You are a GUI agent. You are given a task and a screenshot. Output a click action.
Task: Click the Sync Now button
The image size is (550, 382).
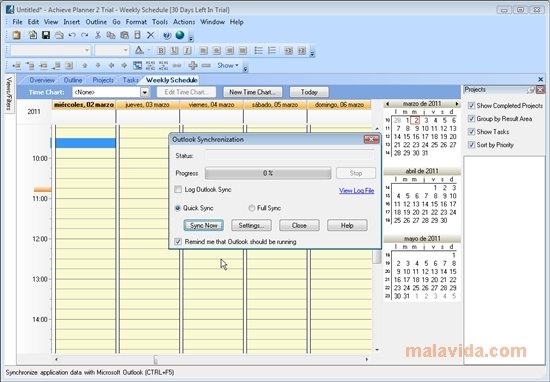203,226
